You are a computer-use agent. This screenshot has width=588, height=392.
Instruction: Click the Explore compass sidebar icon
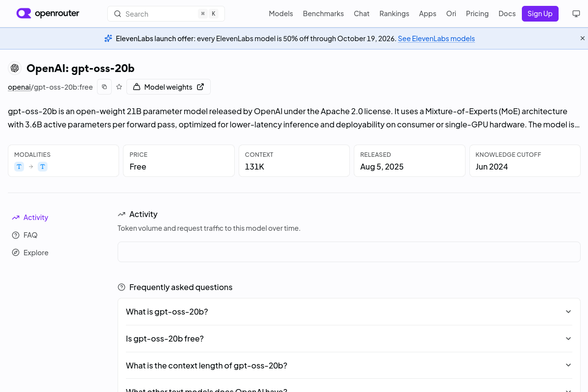tap(16, 253)
